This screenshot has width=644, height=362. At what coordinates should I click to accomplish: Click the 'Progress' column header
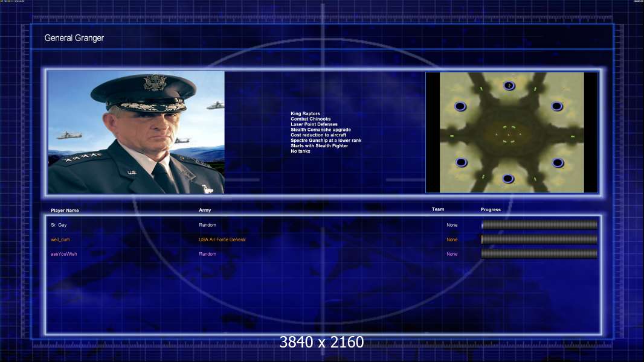[x=491, y=209]
